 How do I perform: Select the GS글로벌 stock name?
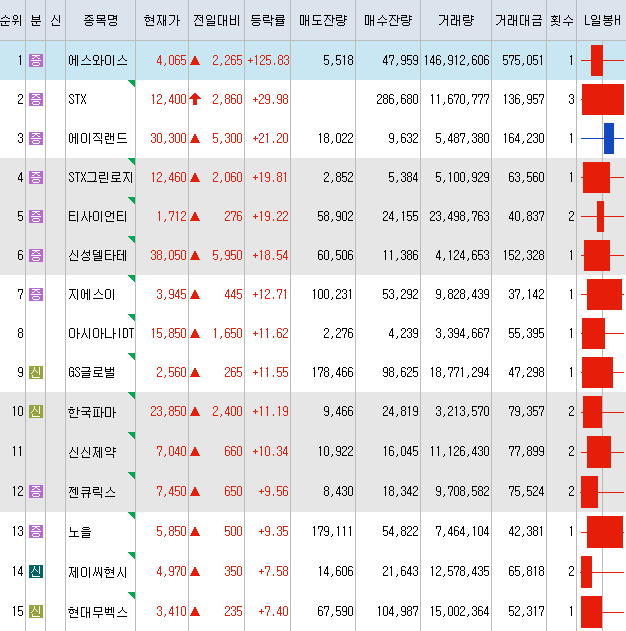coord(92,373)
